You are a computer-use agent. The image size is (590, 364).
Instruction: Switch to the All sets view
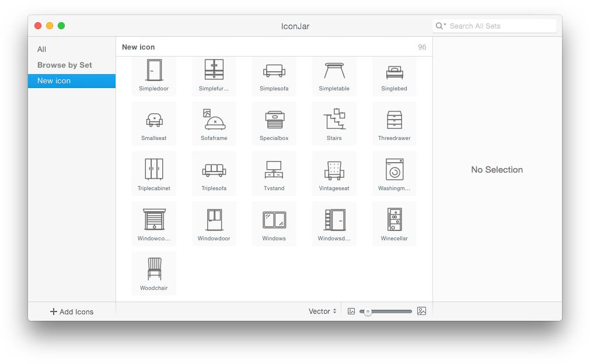pos(41,49)
